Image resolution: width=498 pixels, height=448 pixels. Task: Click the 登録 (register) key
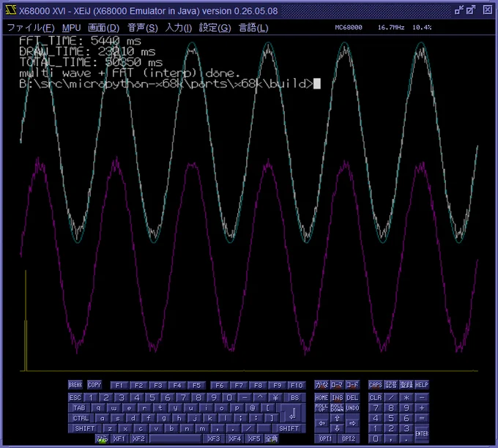click(x=406, y=385)
